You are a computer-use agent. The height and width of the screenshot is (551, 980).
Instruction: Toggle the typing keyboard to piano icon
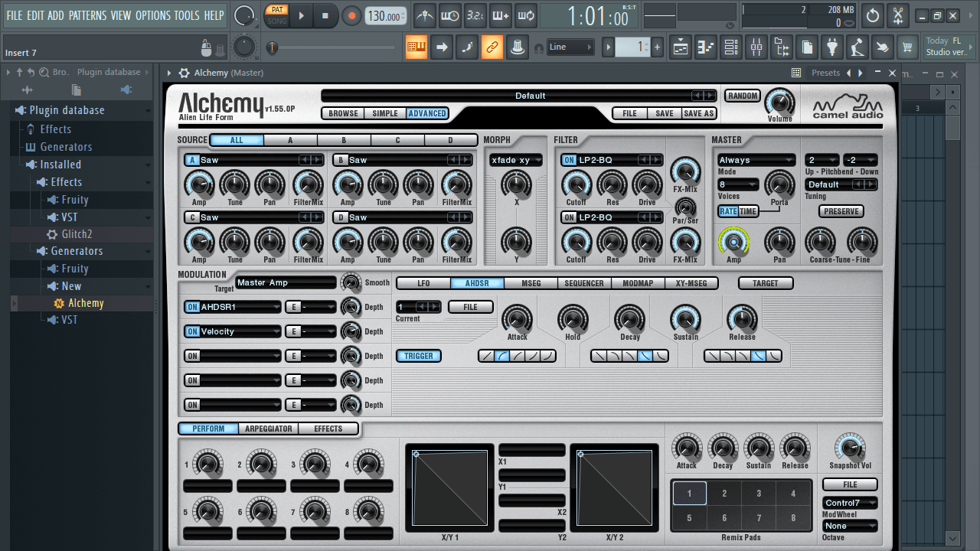pyautogui.click(x=416, y=47)
